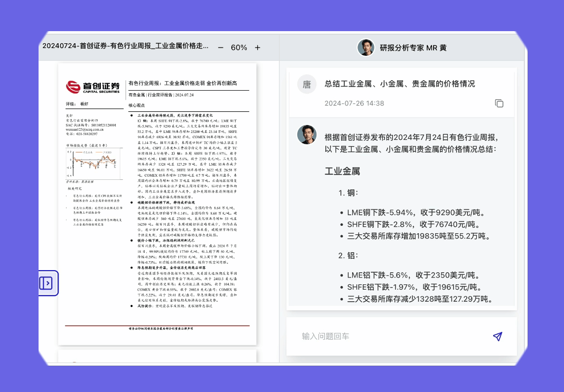The height and width of the screenshot is (392, 564).
Task: Click the analyst email address in the PDF
Action: point(84,129)
